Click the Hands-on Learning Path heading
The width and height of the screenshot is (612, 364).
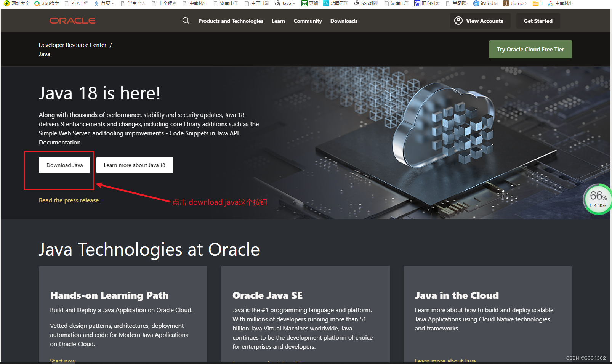click(x=109, y=295)
